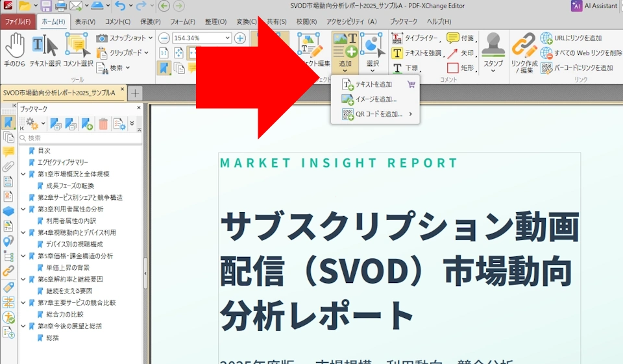
Task: Activate the テキスト選択 text select tool
Action: [x=45, y=50]
